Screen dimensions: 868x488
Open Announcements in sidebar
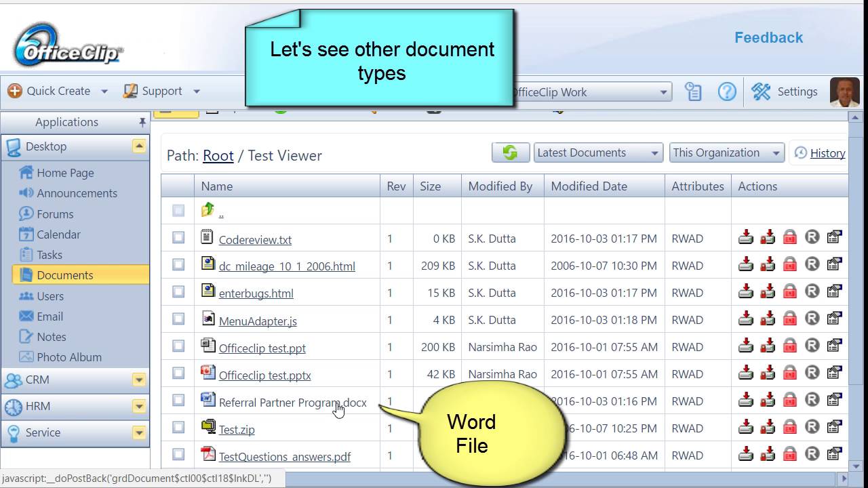[x=77, y=193]
